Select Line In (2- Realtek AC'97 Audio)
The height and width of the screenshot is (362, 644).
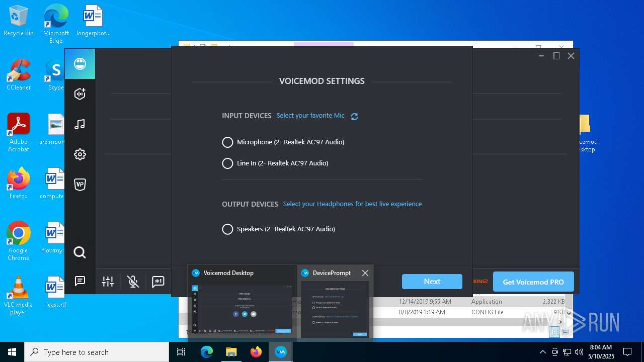(275, 163)
